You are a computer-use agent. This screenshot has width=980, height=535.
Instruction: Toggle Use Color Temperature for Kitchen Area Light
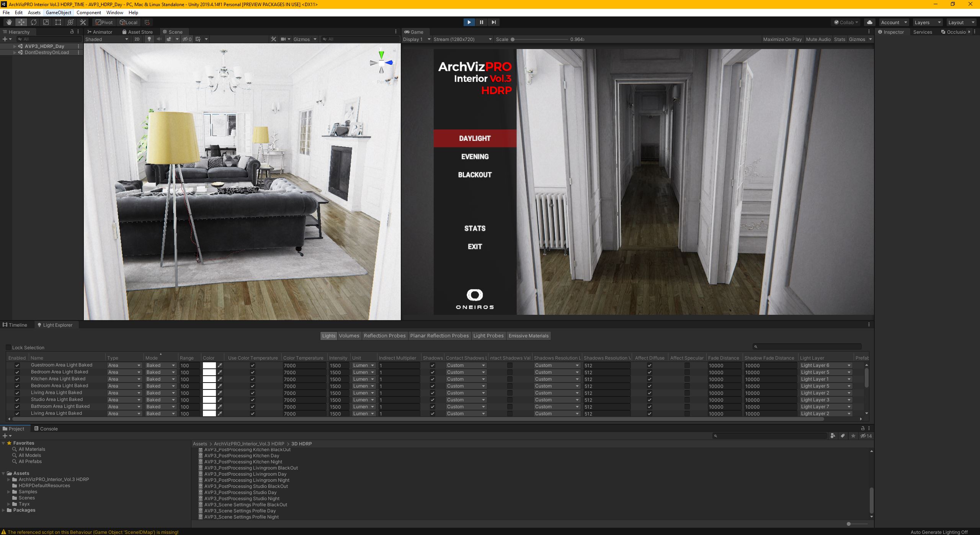pos(252,379)
